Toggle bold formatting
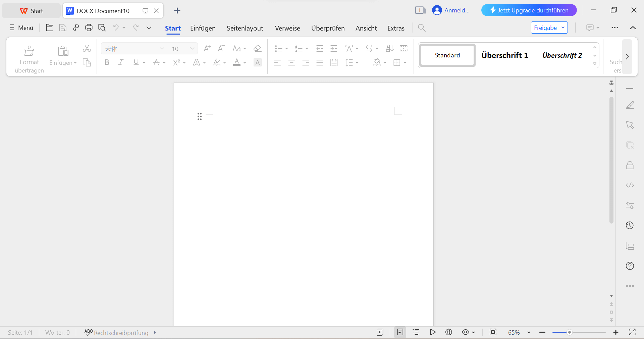644x339 pixels. [107, 62]
